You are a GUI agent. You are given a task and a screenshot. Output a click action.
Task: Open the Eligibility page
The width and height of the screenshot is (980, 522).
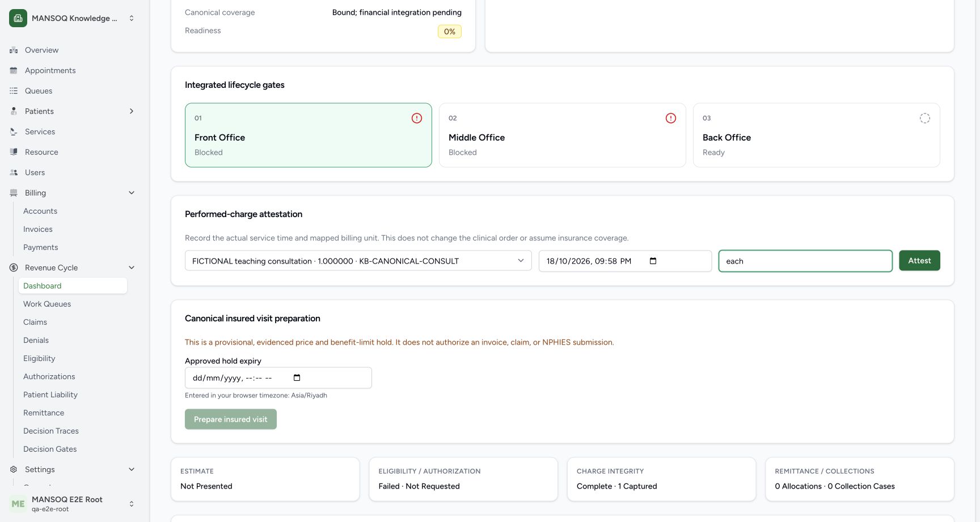click(39, 358)
